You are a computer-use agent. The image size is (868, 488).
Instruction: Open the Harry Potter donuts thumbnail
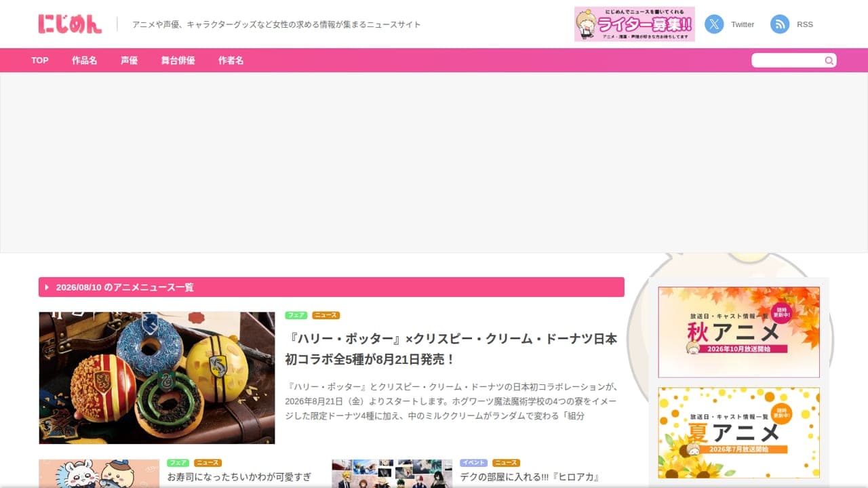(157, 378)
